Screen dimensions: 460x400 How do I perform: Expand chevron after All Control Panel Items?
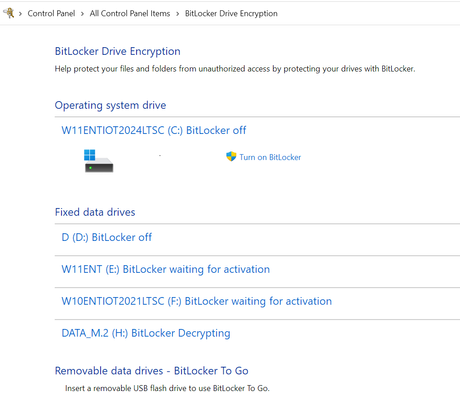click(x=177, y=14)
